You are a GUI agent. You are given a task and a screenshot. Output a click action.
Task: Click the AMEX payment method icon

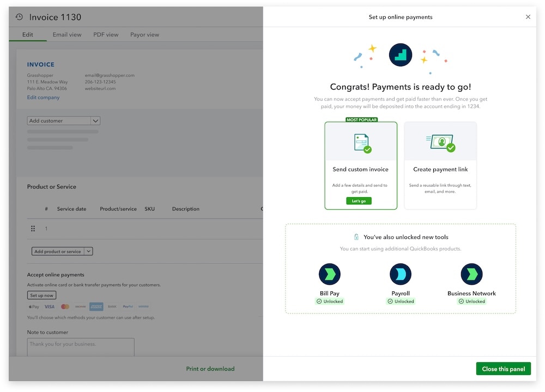click(x=95, y=307)
